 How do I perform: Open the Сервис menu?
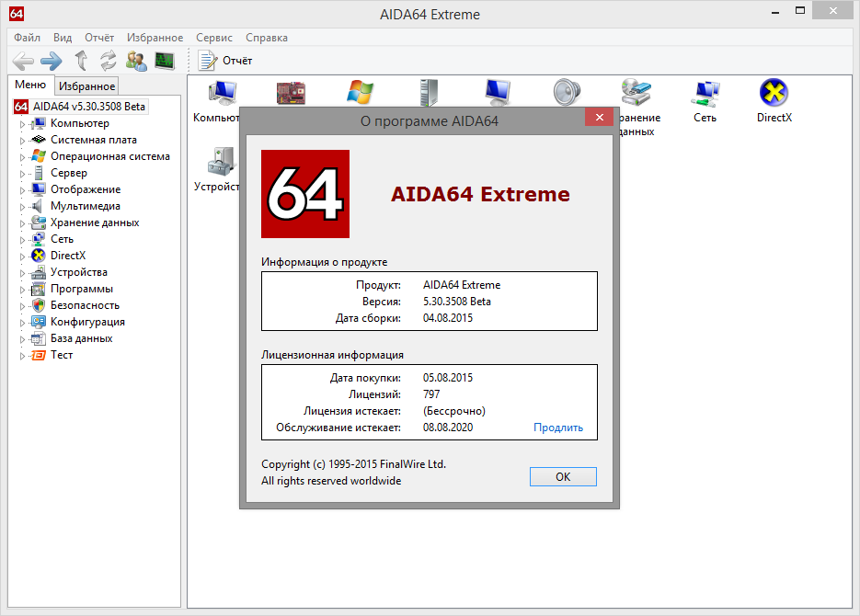[x=213, y=38]
